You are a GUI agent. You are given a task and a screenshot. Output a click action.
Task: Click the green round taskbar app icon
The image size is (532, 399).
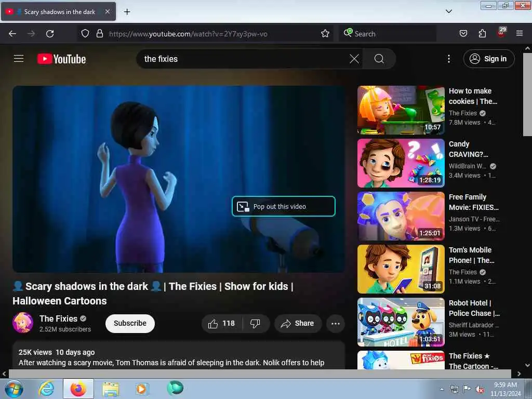(x=175, y=388)
